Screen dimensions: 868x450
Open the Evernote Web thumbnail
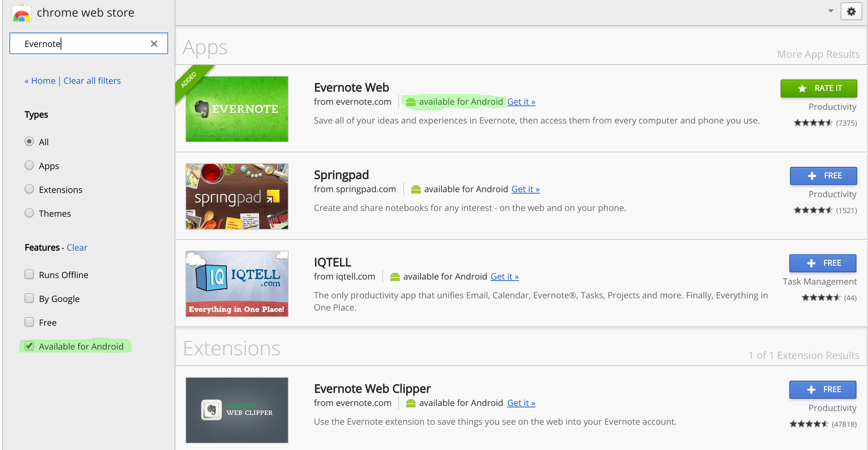coord(237,109)
